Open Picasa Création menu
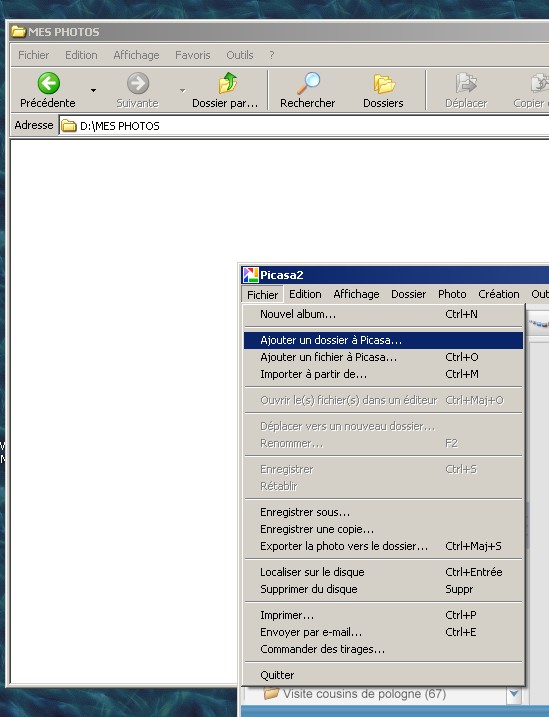 (499, 294)
